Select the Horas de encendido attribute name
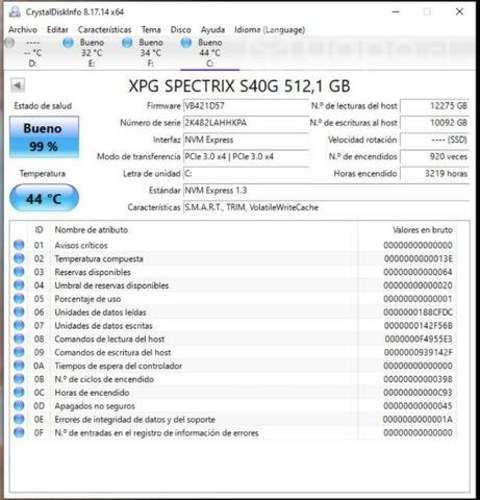480x500 pixels. [x=92, y=392]
